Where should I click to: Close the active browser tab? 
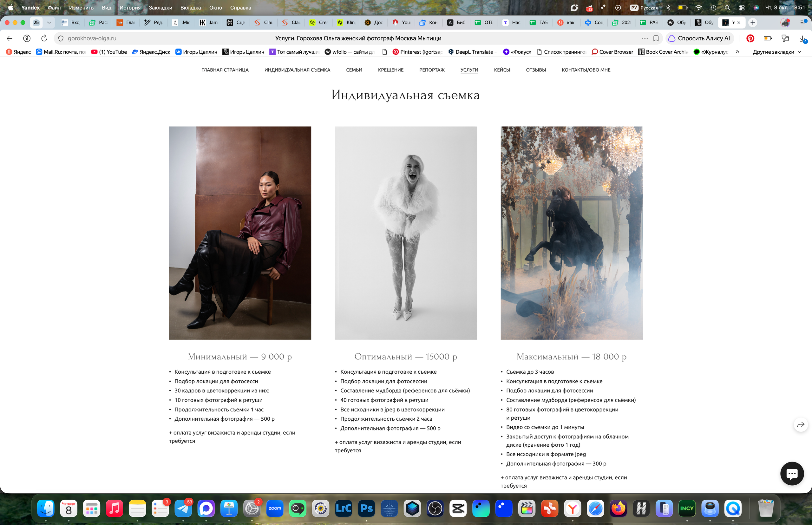coord(739,23)
